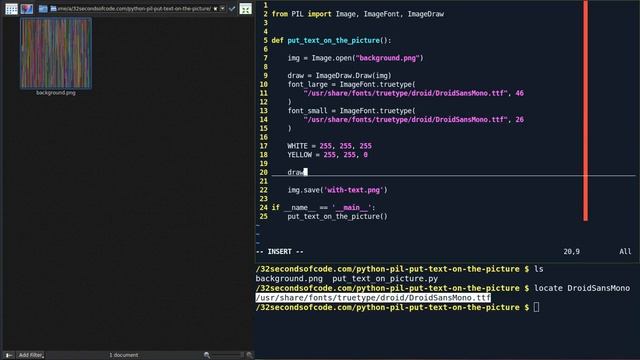
Task: Click the 'draw' text on line 20
Action: click(296, 172)
